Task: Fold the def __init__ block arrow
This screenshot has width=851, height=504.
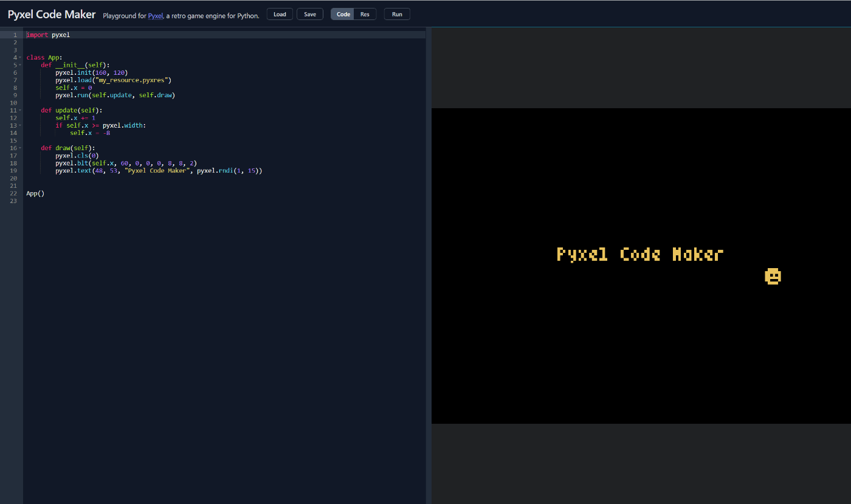Action: 20,65
